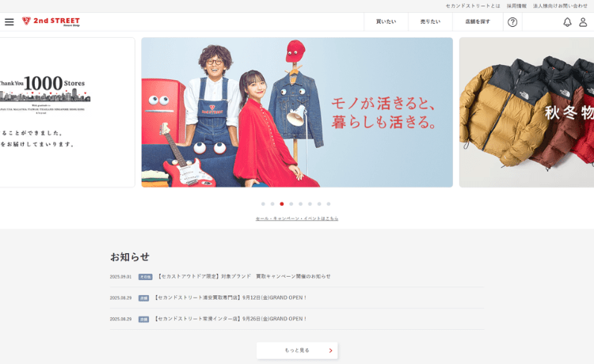Open the 売りたい menu
Image resolution: width=594 pixels, height=364 pixels.
(430, 22)
